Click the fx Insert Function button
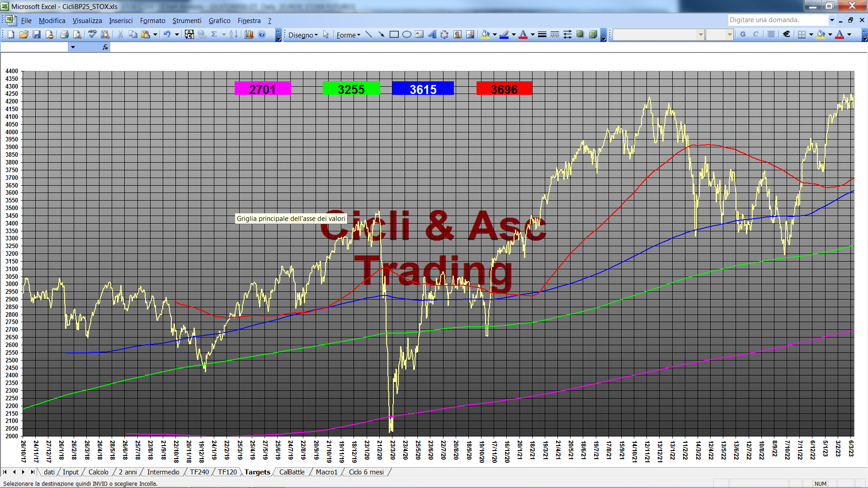The height and width of the screenshot is (488, 868). (x=105, y=47)
